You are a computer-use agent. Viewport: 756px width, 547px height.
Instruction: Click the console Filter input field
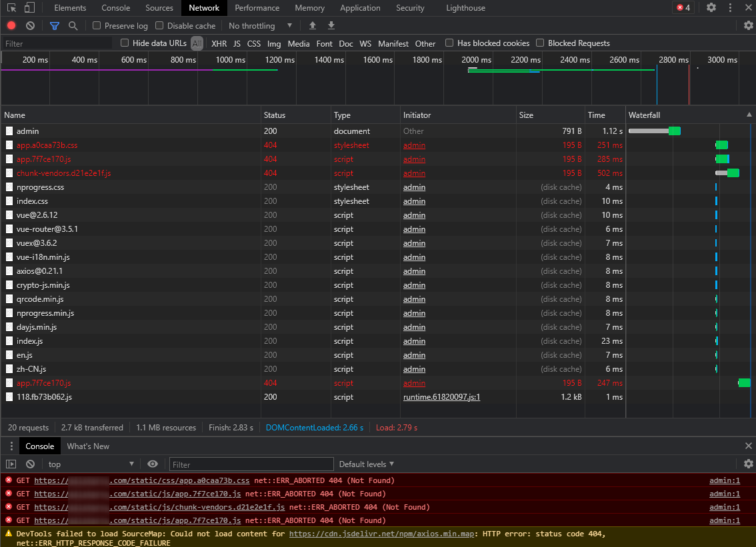pos(251,464)
